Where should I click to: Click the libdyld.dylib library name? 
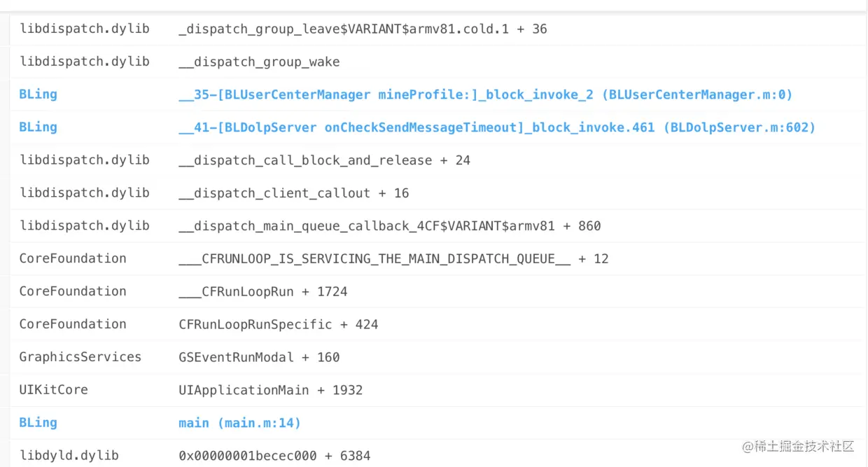[69, 456]
